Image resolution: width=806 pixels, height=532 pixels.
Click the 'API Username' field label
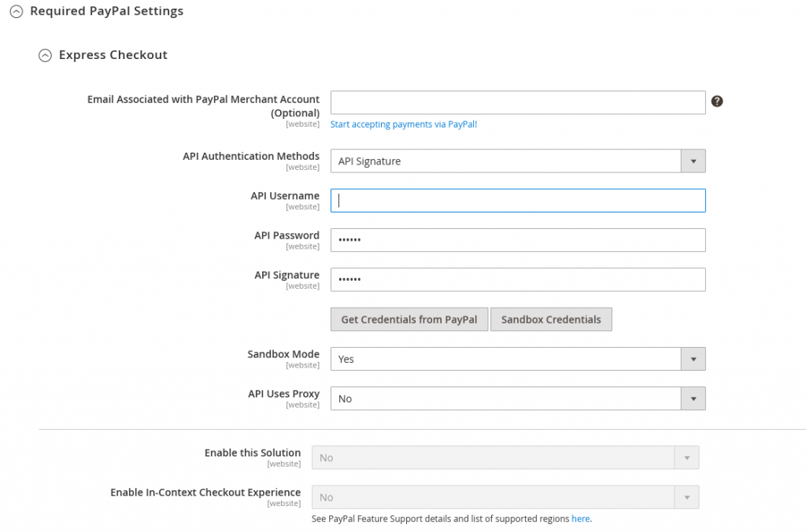[285, 196]
